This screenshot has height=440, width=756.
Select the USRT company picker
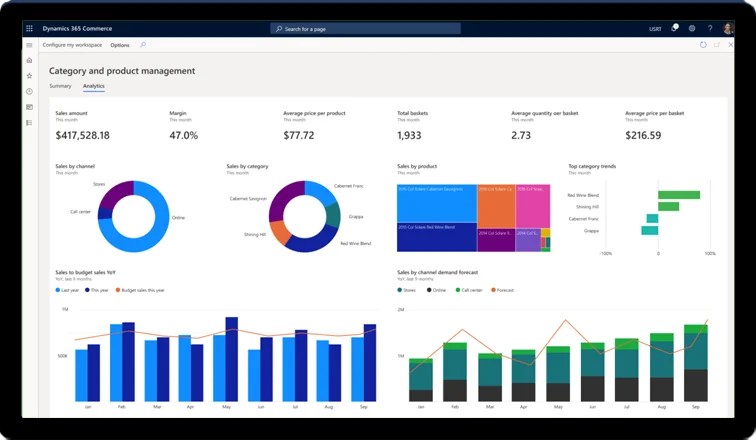tap(654, 28)
